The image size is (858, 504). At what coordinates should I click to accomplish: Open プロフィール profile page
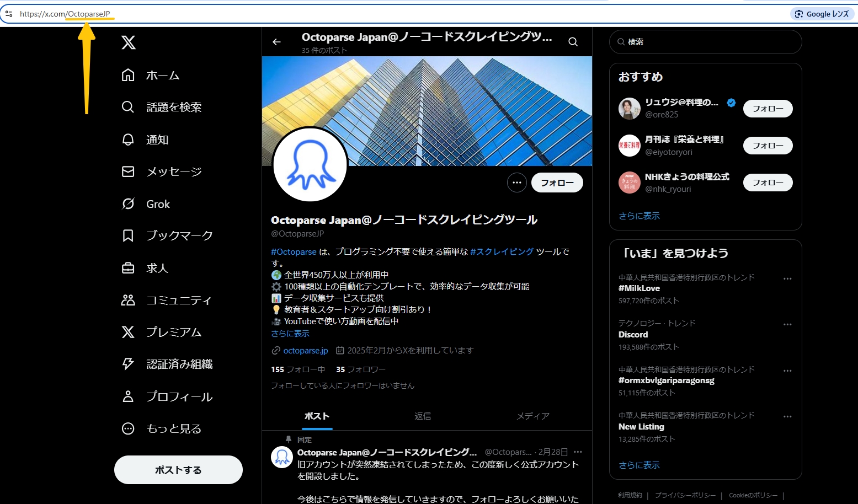pos(167,396)
